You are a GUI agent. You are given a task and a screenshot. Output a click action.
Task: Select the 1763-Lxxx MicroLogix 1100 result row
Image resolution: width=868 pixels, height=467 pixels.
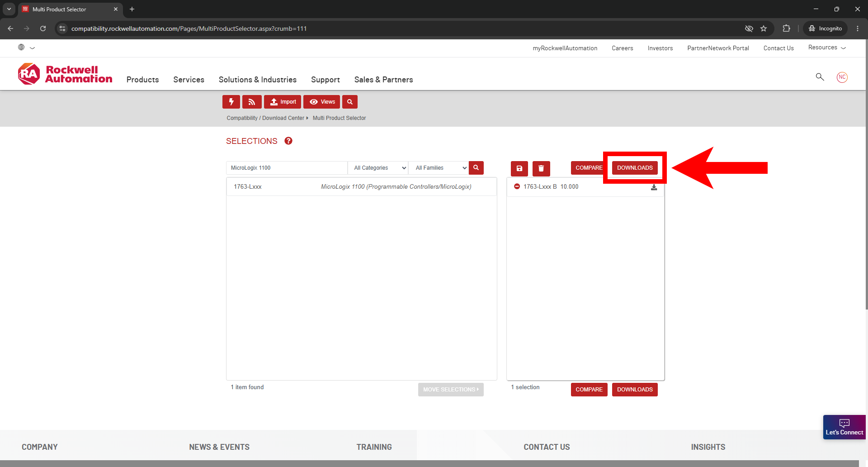361,186
